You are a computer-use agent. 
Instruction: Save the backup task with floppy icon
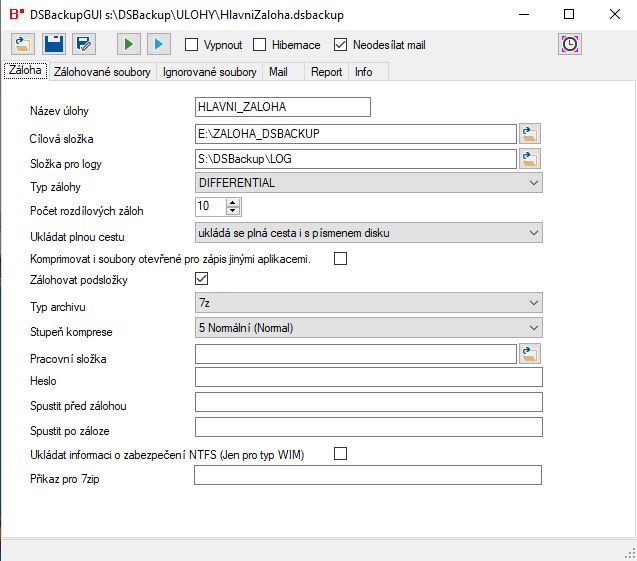[54, 44]
